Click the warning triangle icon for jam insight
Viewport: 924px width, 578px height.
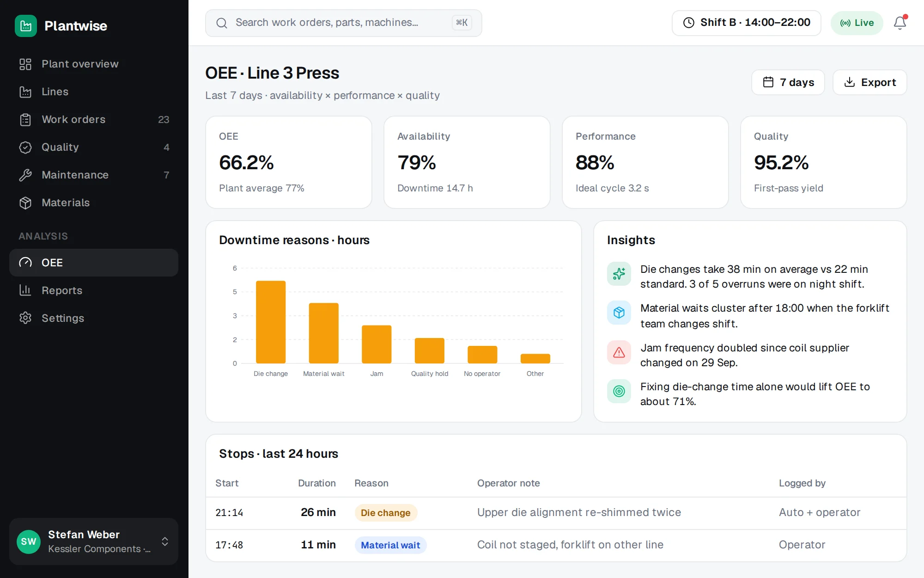[619, 352]
